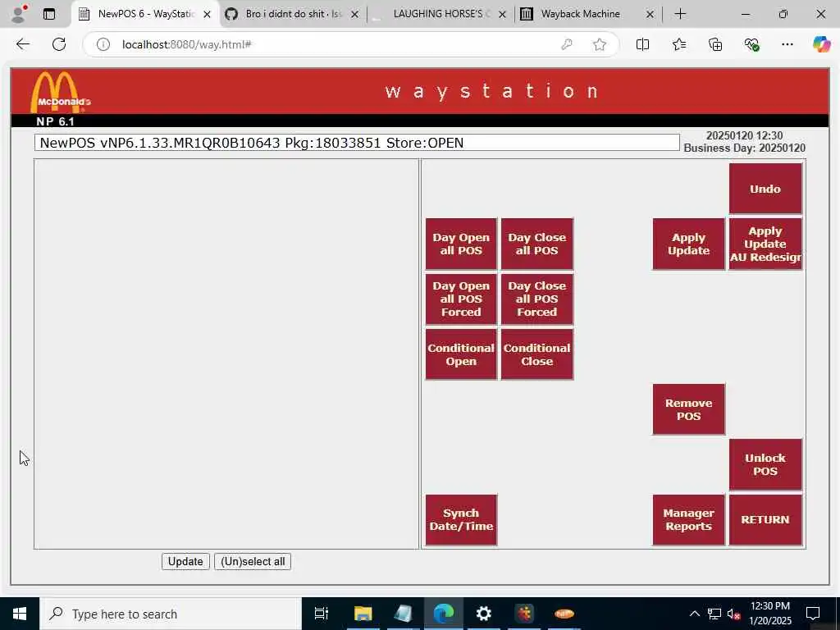Switch to the Wayback Machine tab
This screenshot has width=840, height=630.
[x=587, y=14]
